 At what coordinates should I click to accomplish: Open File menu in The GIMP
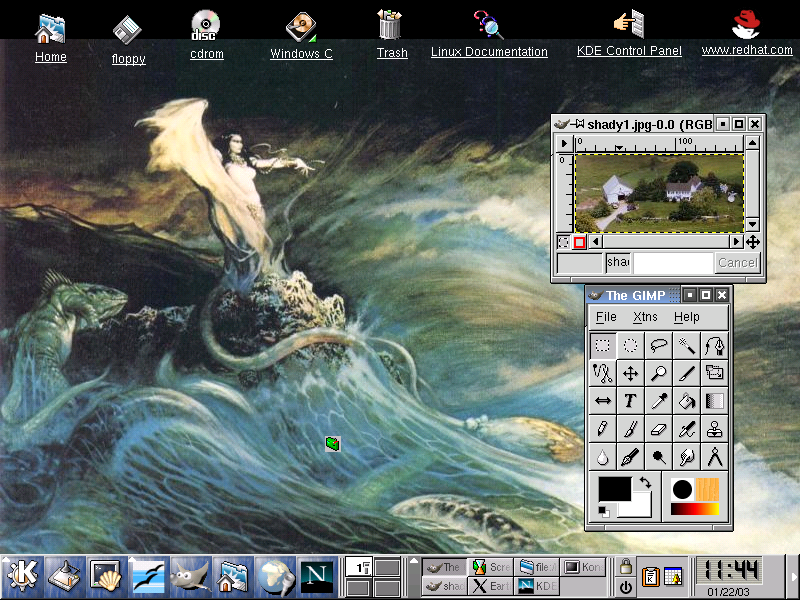606,317
